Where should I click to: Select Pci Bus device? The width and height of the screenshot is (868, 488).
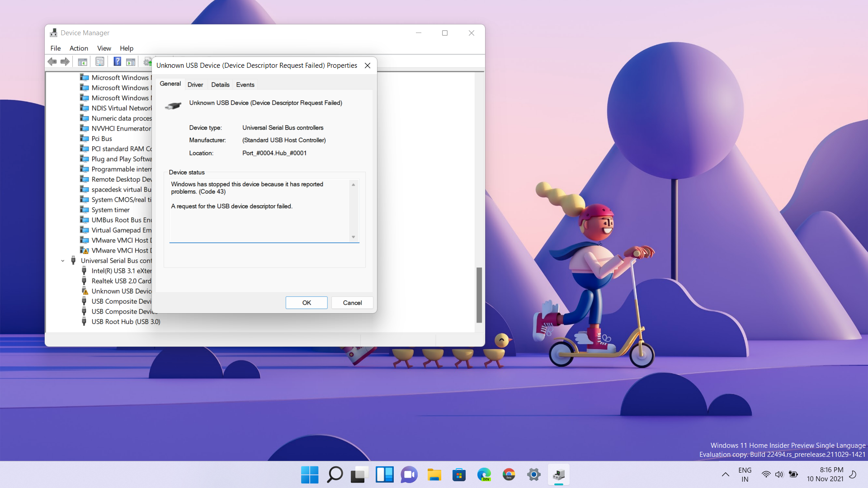point(96,139)
